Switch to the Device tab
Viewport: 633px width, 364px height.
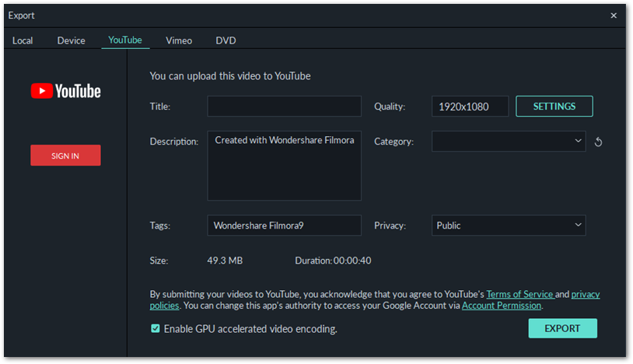(x=71, y=40)
